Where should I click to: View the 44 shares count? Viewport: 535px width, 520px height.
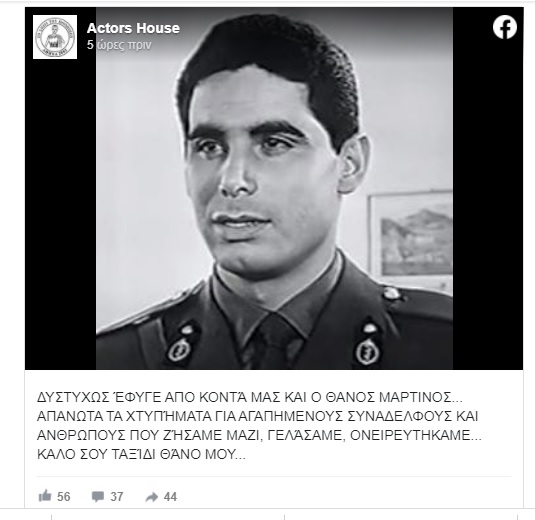click(x=170, y=496)
